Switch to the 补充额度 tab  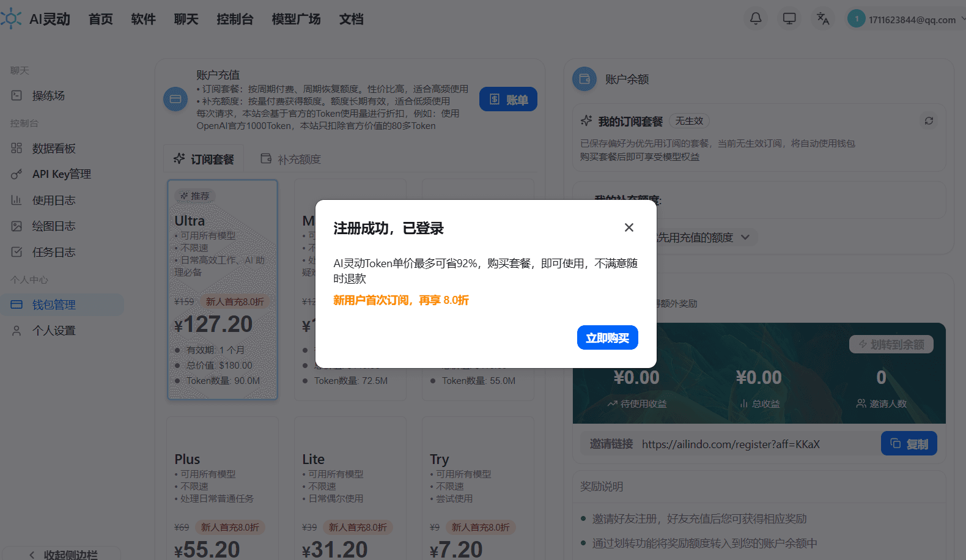(x=290, y=159)
